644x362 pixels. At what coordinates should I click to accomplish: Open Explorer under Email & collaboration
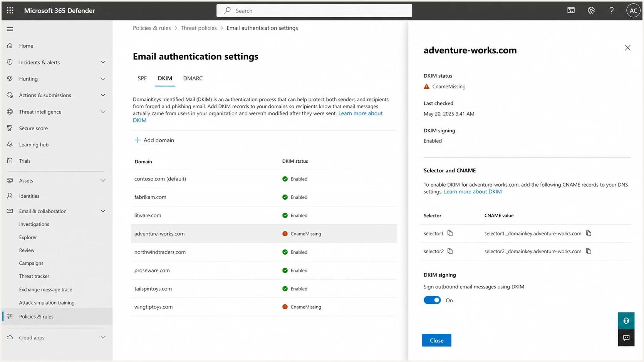28,237
